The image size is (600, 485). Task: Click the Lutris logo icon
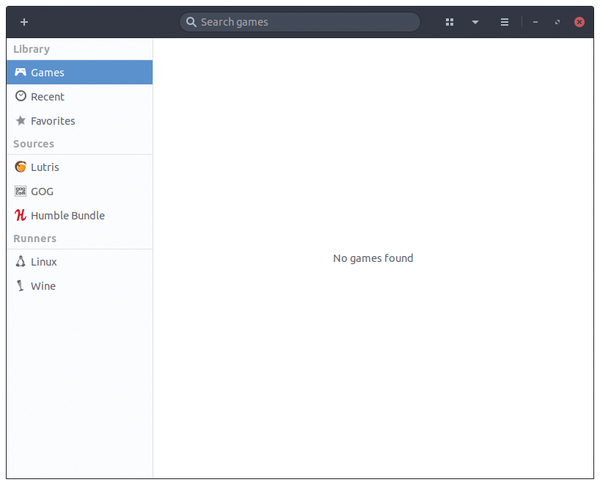tap(21, 167)
